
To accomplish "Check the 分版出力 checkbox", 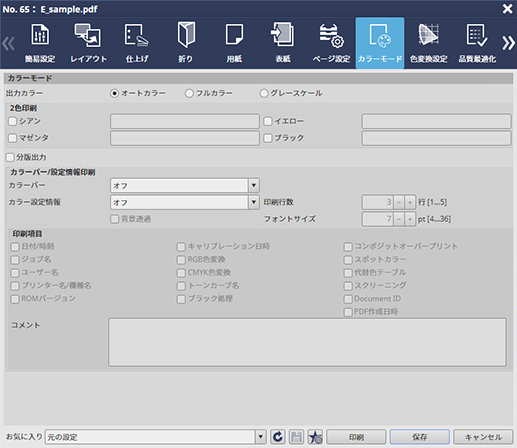I will click(x=10, y=157).
